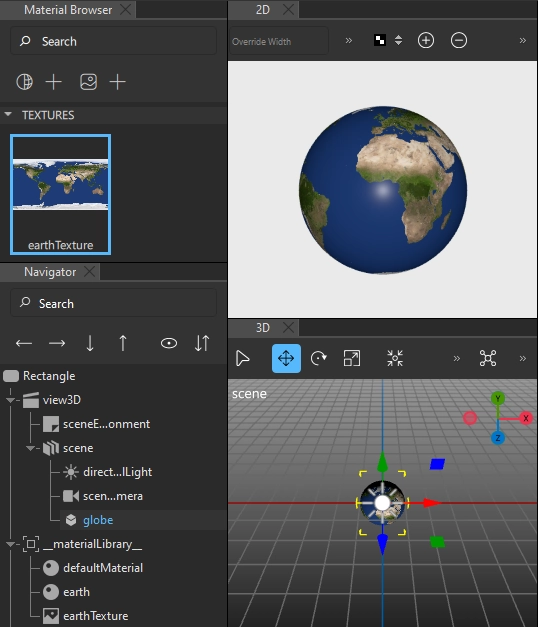Move item up with up arrow
538x627 pixels.
point(123,343)
